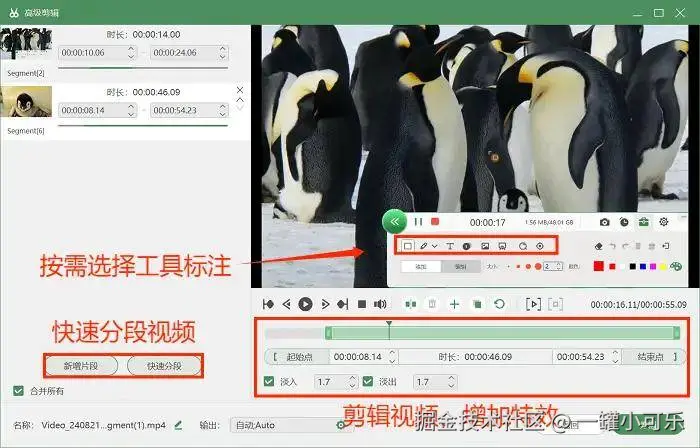Pick the black color swatch
The width and height of the screenshot is (700, 448).
pyautogui.click(x=633, y=266)
